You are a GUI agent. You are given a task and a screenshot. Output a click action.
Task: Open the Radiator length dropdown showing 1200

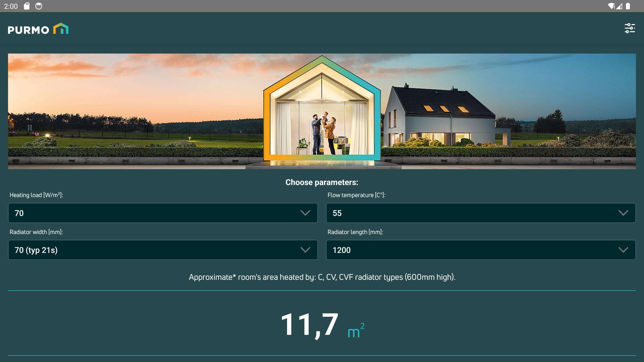tap(481, 250)
